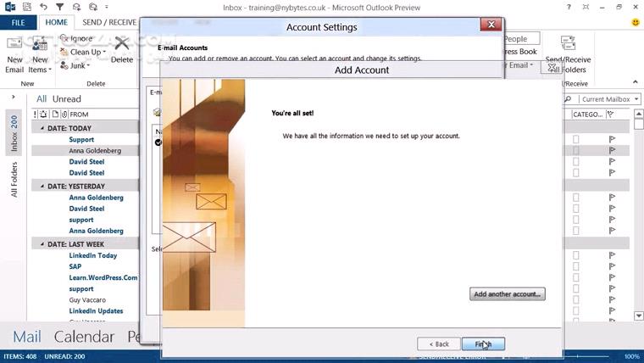Toggle category box on Guy Vaccaro row
The width and height of the screenshot is (644, 363).
(x=576, y=299)
